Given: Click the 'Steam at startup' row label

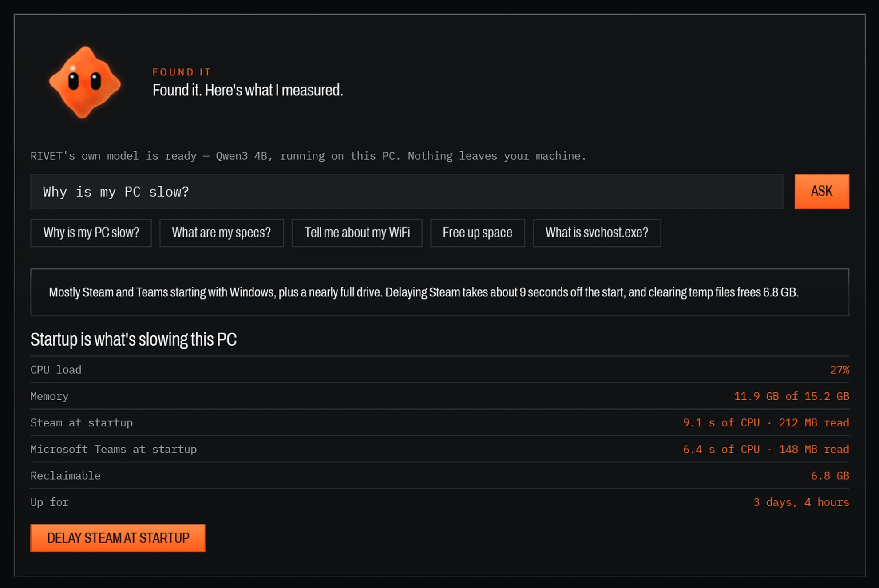Looking at the screenshot, I should (x=82, y=422).
